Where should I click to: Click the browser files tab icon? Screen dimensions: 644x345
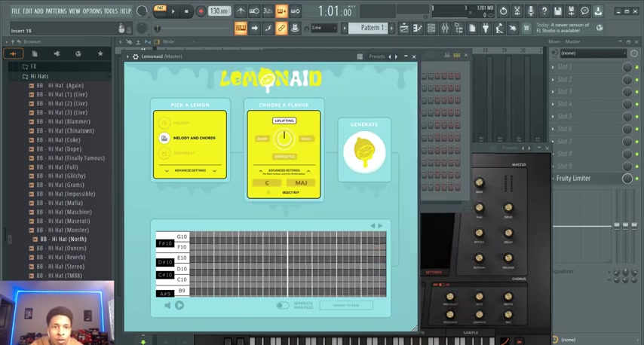point(35,53)
